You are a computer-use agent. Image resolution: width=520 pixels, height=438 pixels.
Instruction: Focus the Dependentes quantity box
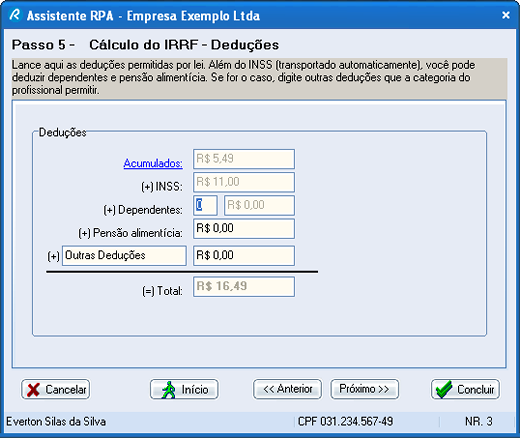click(x=205, y=205)
